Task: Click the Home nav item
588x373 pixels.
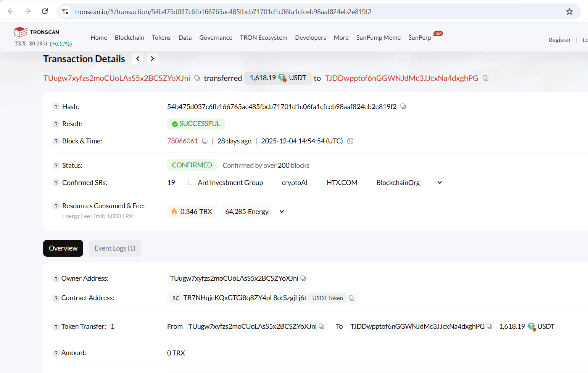Action: 99,37
